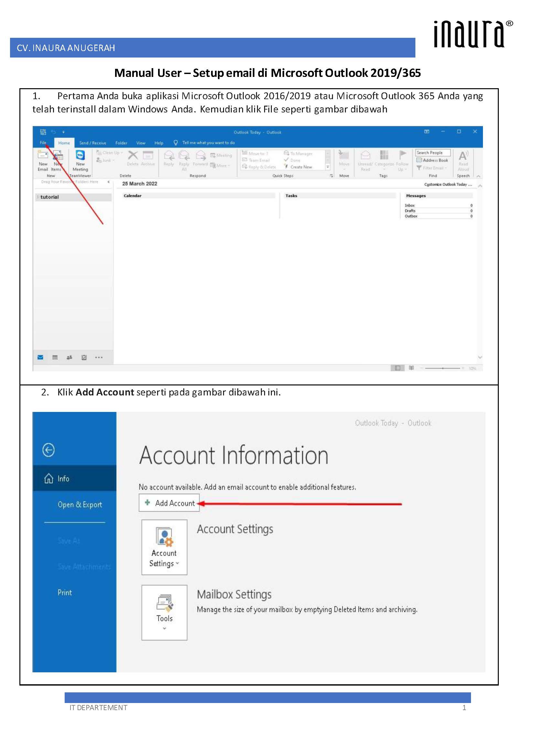This screenshot has width=535, height=756.
Task: Select the Done quick step
Action: tap(292, 160)
